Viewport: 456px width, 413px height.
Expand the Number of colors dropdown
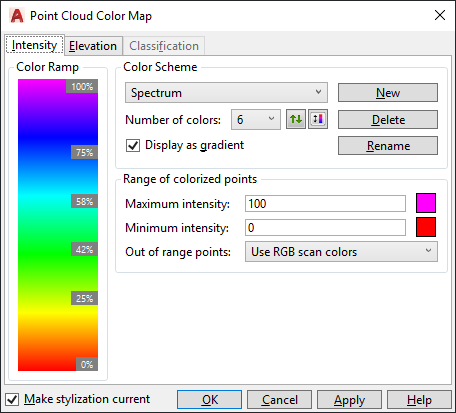(256, 119)
